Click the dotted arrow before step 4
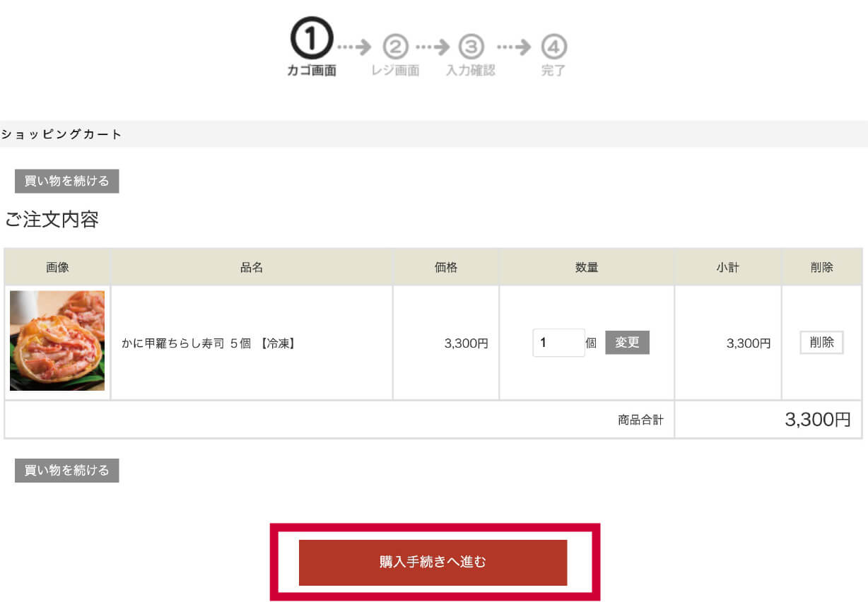The width and height of the screenshot is (868, 602). tap(514, 47)
